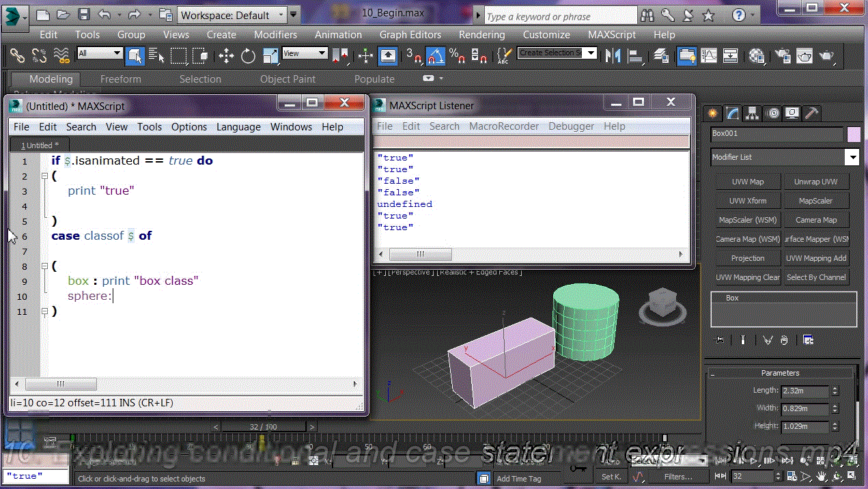Select the Select and Link tool

pyautogui.click(x=18, y=55)
